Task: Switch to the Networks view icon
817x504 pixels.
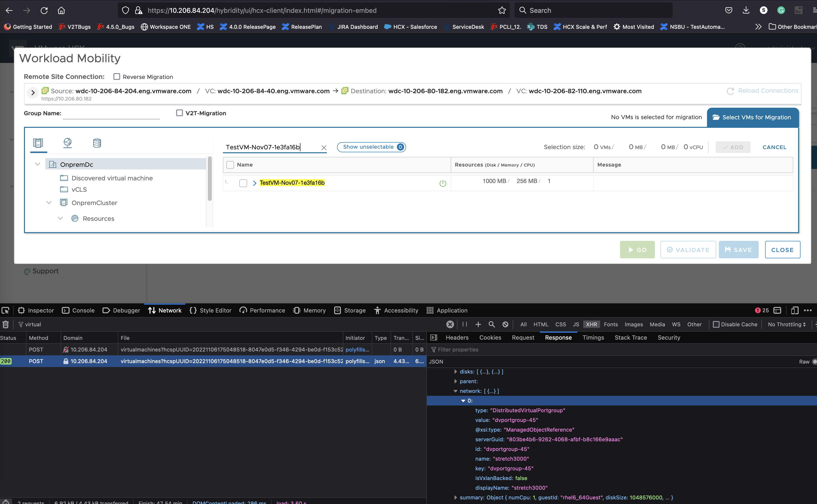Action: point(67,143)
